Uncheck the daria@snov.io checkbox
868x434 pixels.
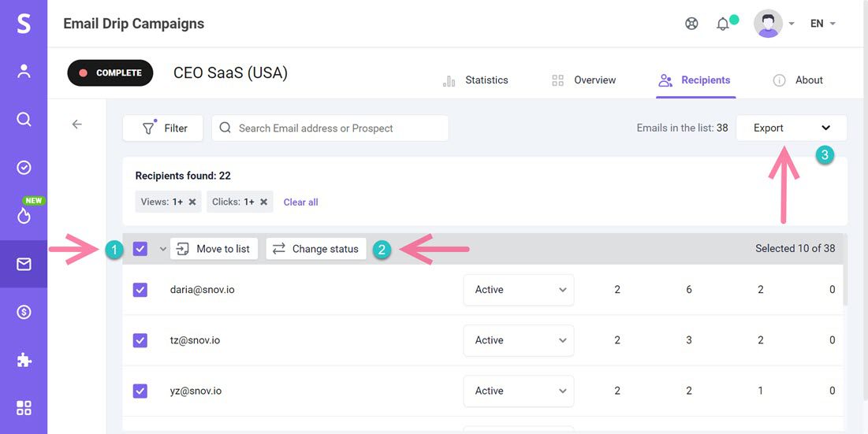point(140,290)
